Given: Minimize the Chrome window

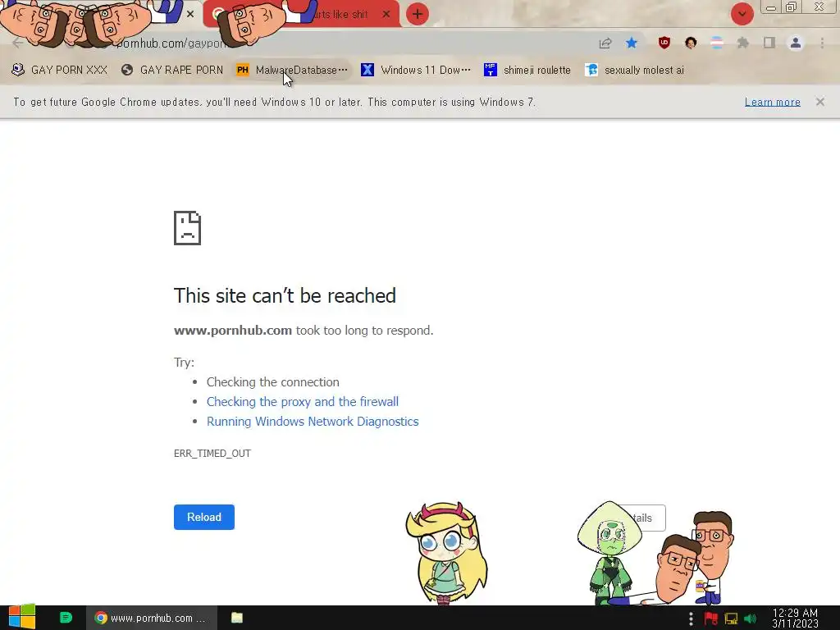Looking at the screenshot, I should pos(771,7).
